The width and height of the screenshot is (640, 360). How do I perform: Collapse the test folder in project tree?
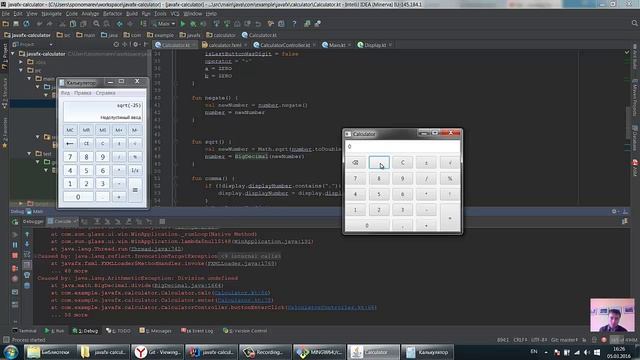coord(29,153)
